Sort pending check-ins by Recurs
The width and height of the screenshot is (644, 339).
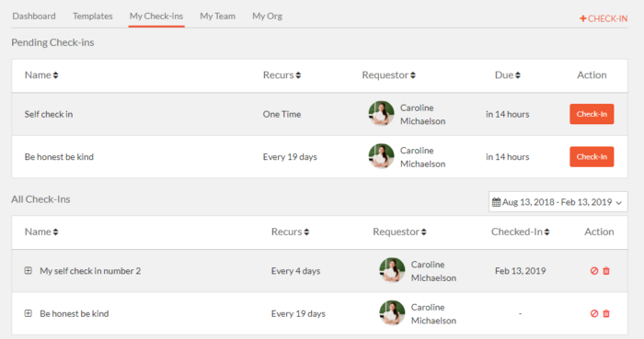pyautogui.click(x=282, y=75)
